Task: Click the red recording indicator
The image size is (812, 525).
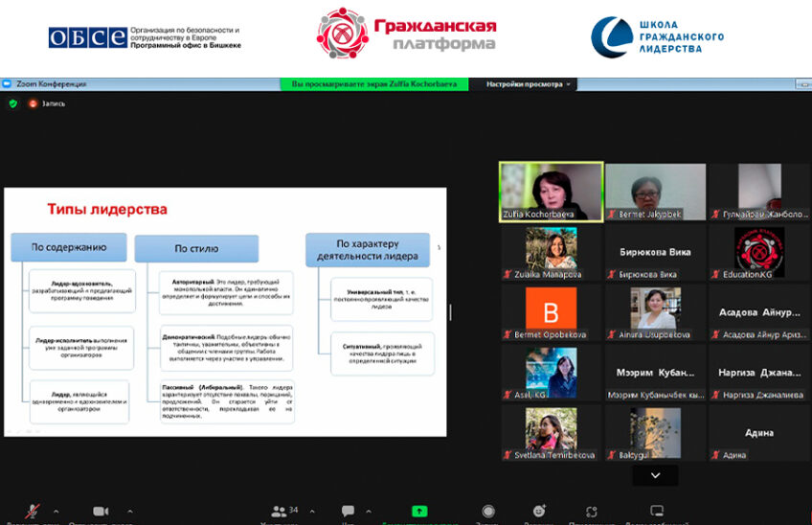Action: click(x=34, y=103)
